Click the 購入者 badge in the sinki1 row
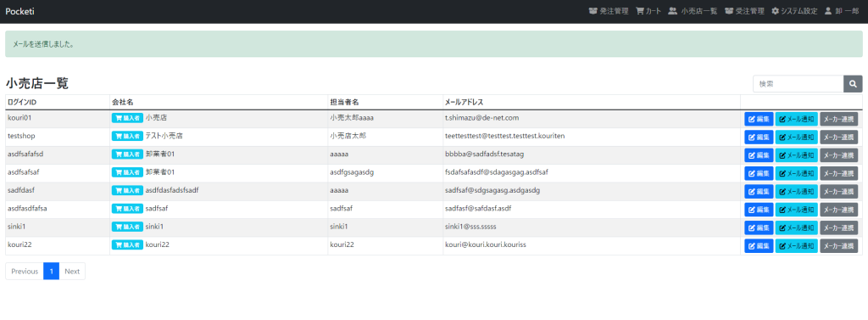 127,227
